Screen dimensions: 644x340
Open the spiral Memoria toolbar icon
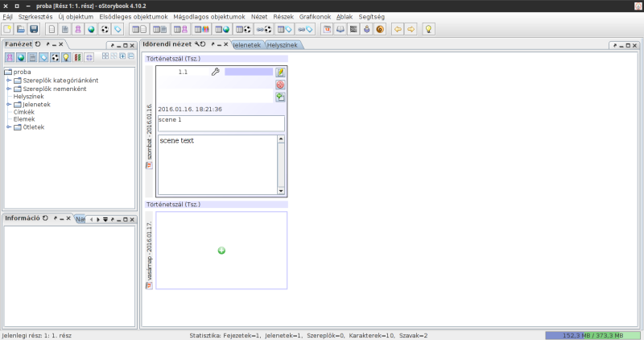[380, 29]
